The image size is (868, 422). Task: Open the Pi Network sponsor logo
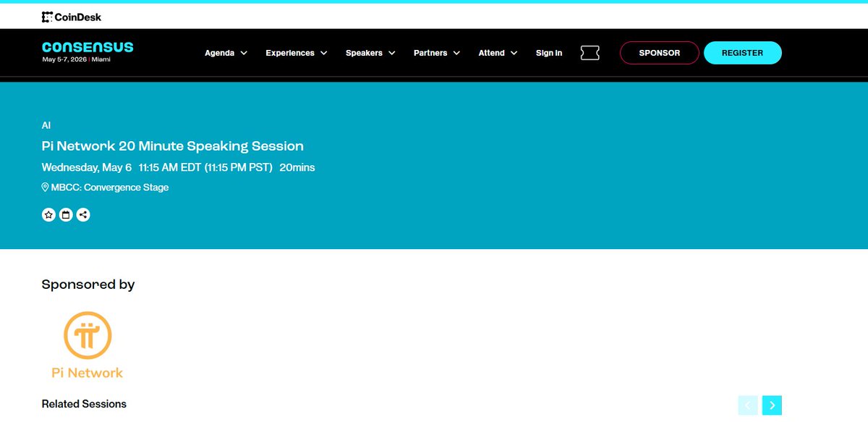click(x=88, y=345)
